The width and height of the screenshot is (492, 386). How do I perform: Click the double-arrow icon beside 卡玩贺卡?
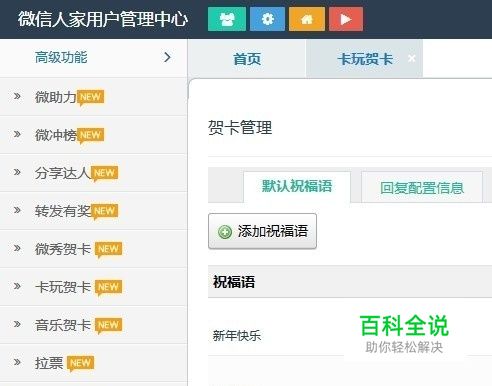pos(17,286)
